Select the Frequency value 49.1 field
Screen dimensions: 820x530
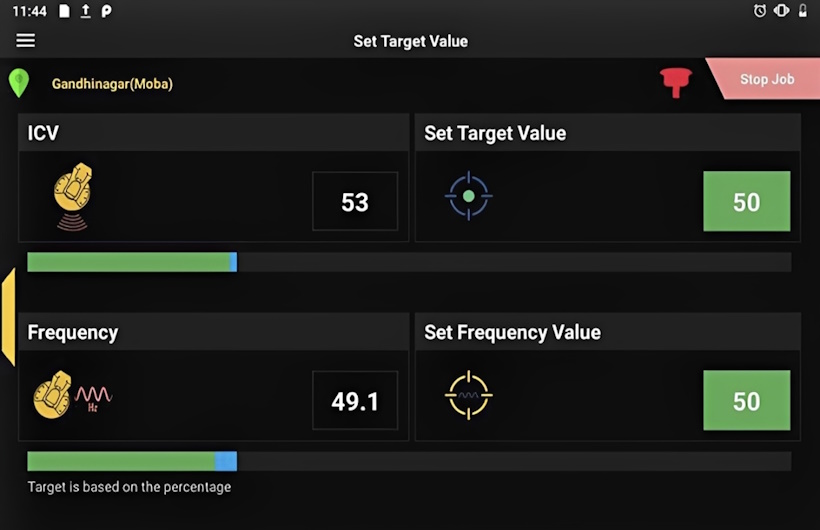pos(355,401)
